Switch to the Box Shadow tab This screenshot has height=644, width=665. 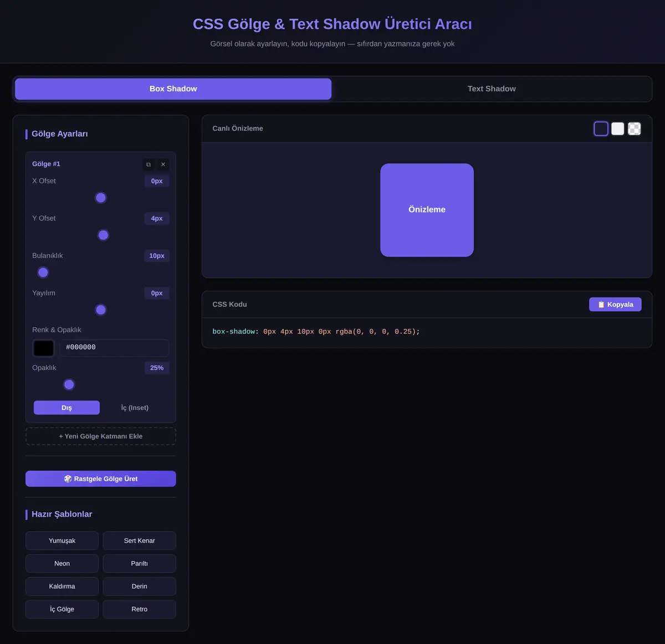click(x=173, y=89)
